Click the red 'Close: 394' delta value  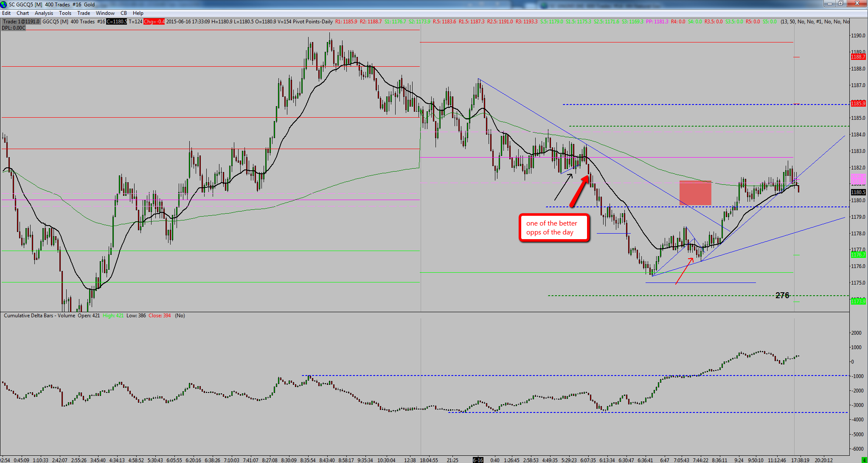pos(160,316)
